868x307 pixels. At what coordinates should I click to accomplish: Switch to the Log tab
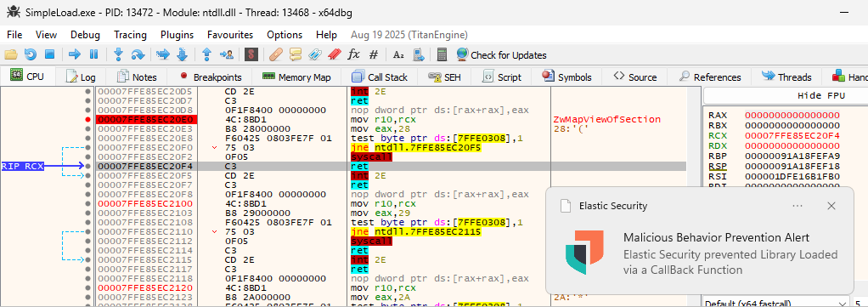81,77
